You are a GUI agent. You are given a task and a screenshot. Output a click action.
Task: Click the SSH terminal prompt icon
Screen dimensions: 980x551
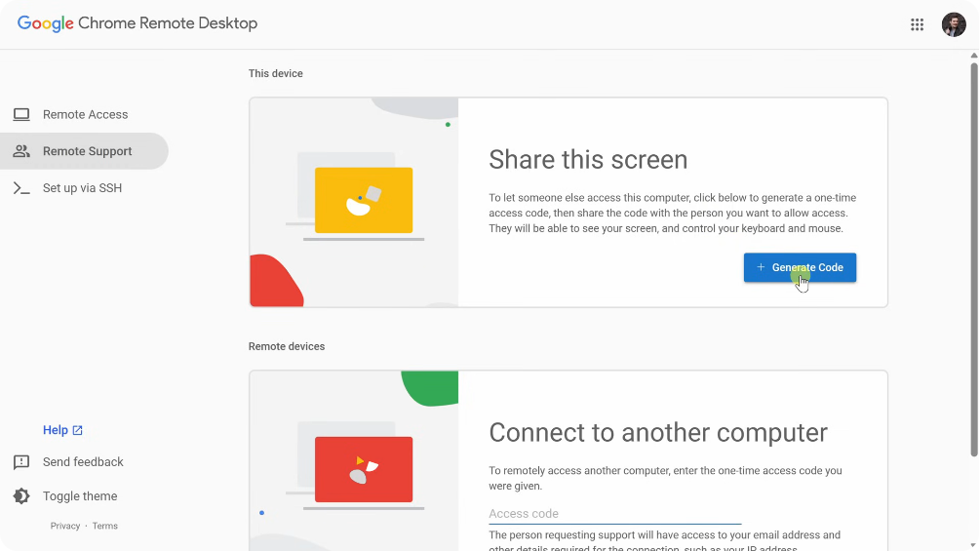click(x=21, y=188)
